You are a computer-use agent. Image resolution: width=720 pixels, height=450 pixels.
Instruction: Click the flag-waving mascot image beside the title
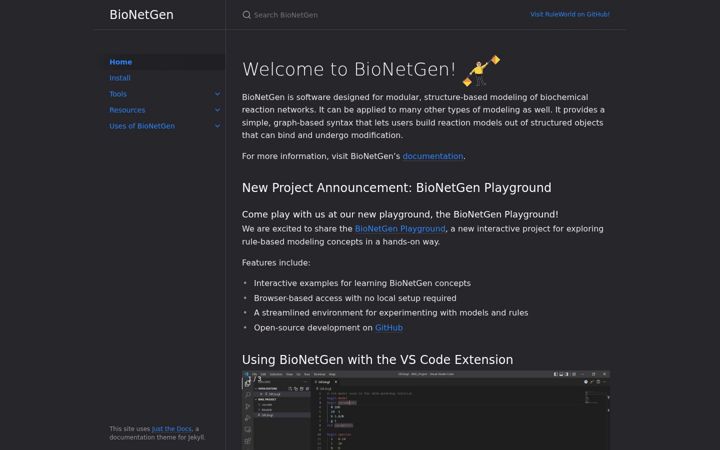point(481,70)
